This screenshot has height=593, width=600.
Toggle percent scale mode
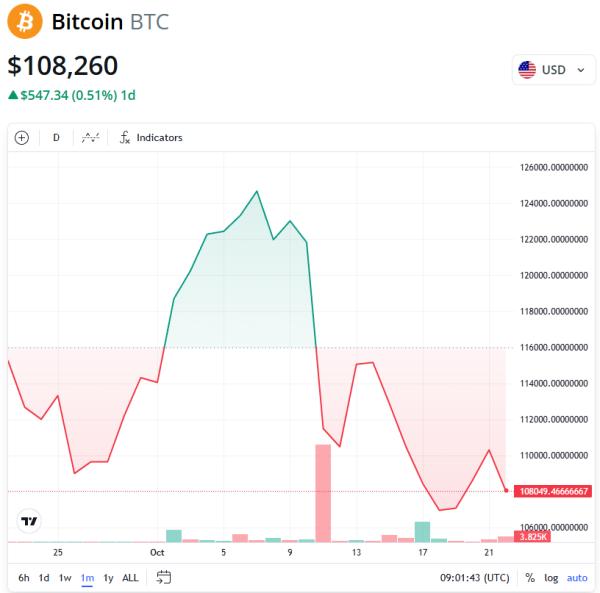[530, 578]
